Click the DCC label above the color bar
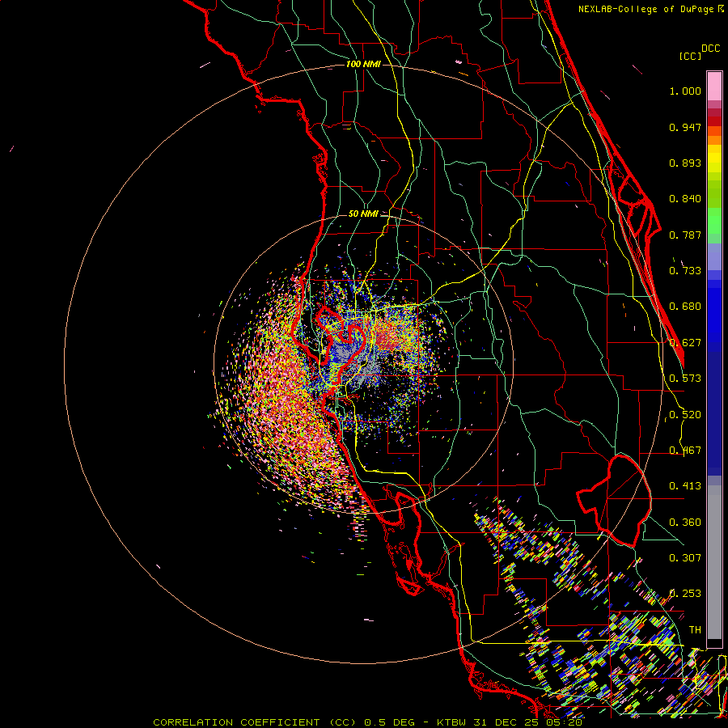The image size is (728, 728). point(710,49)
